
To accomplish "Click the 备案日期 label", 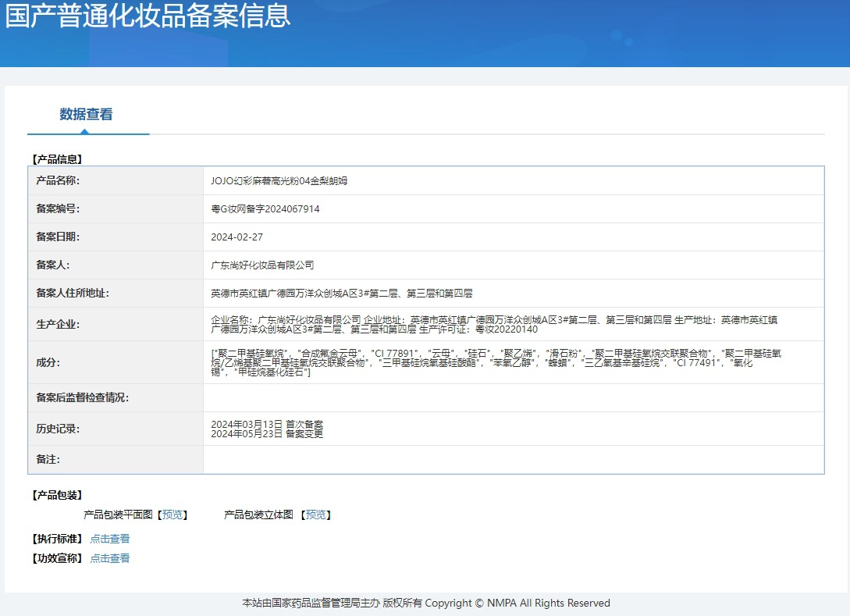I will point(58,237).
